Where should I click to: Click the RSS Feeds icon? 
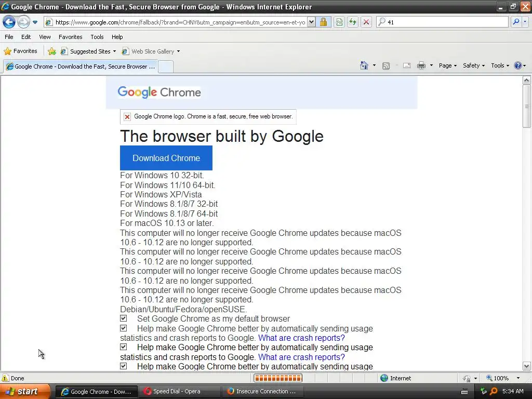point(386,66)
